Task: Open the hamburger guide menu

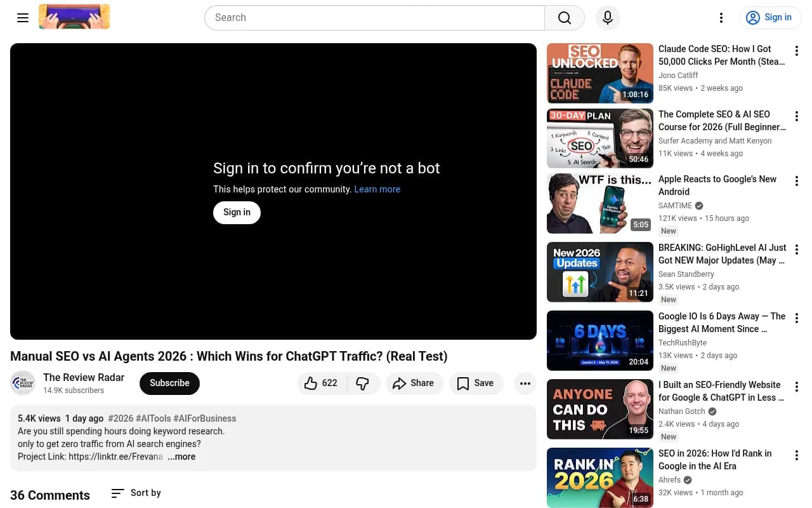Action: coord(23,18)
